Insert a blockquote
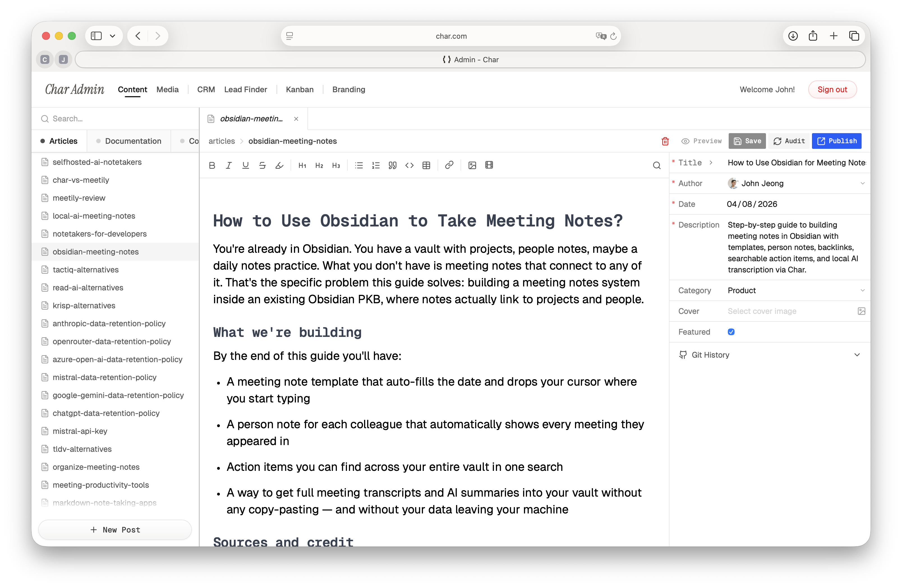This screenshot has width=902, height=588. [x=393, y=165]
